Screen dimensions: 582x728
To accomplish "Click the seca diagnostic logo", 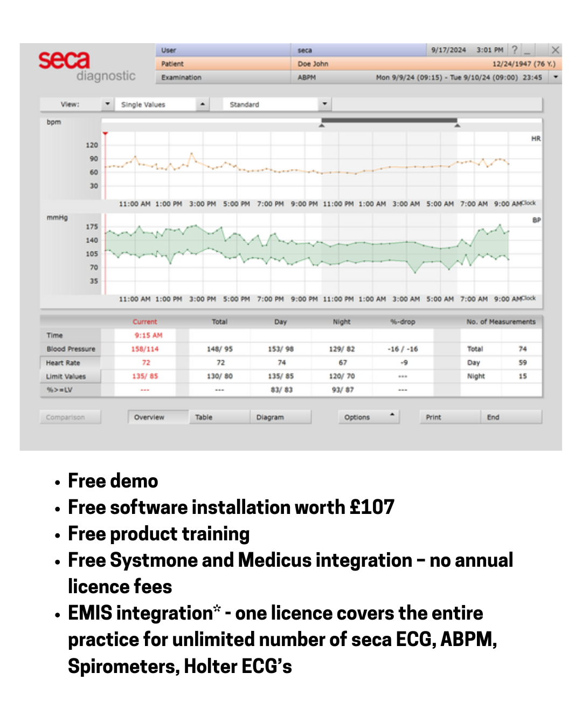I will 87,66.
